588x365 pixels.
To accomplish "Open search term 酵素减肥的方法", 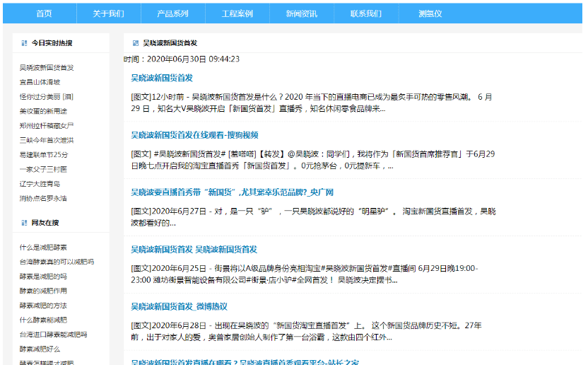I will [x=43, y=306].
